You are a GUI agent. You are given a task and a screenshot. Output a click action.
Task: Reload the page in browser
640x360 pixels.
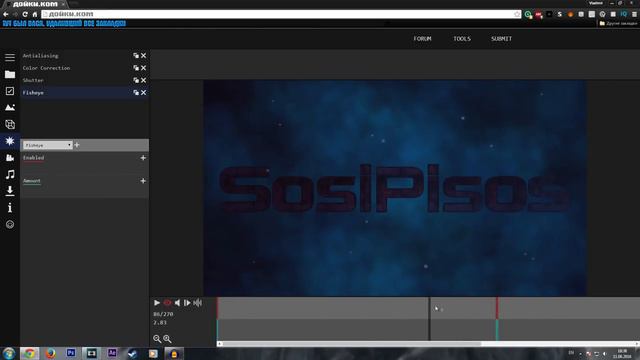(x=25, y=14)
